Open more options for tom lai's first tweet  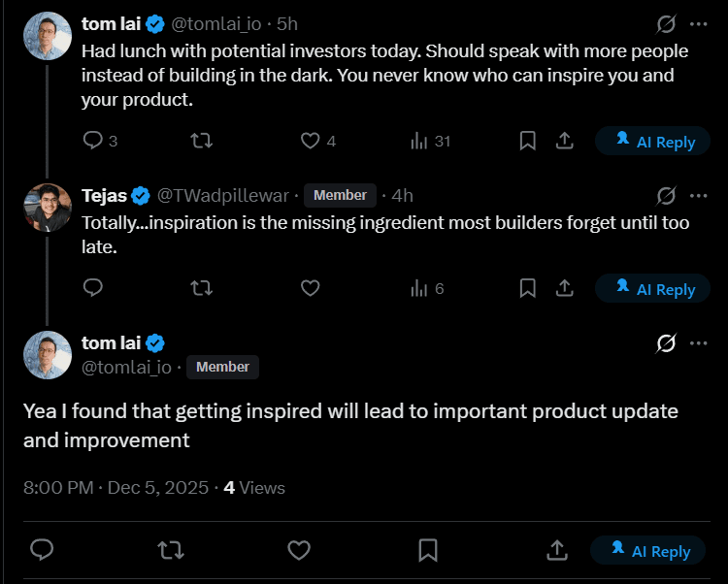pos(699,23)
